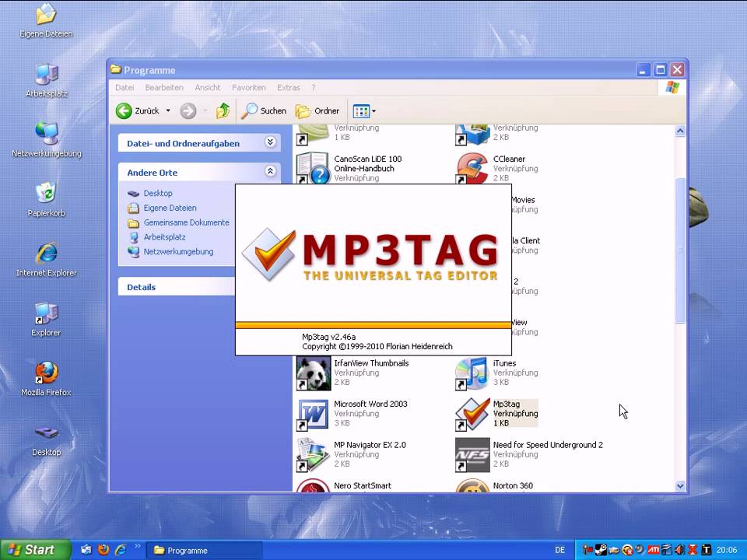Open the Bearbeiten menu

point(164,88)
